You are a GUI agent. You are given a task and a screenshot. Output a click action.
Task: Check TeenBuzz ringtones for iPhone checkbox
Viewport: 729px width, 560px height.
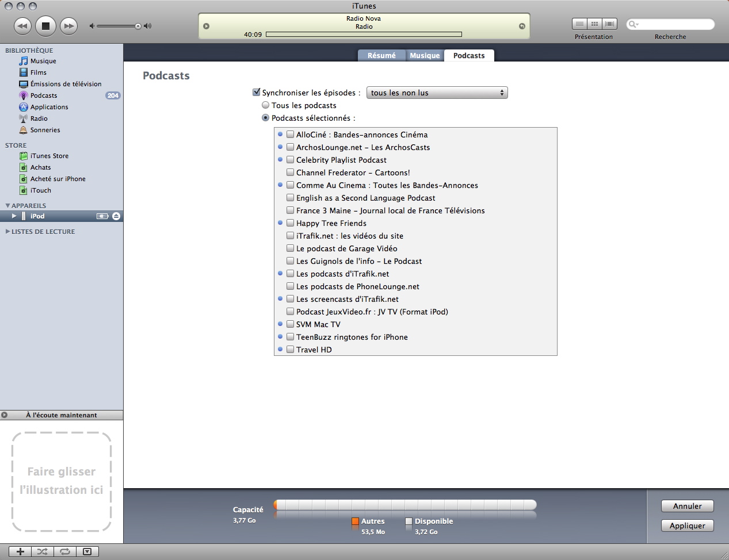291,337
